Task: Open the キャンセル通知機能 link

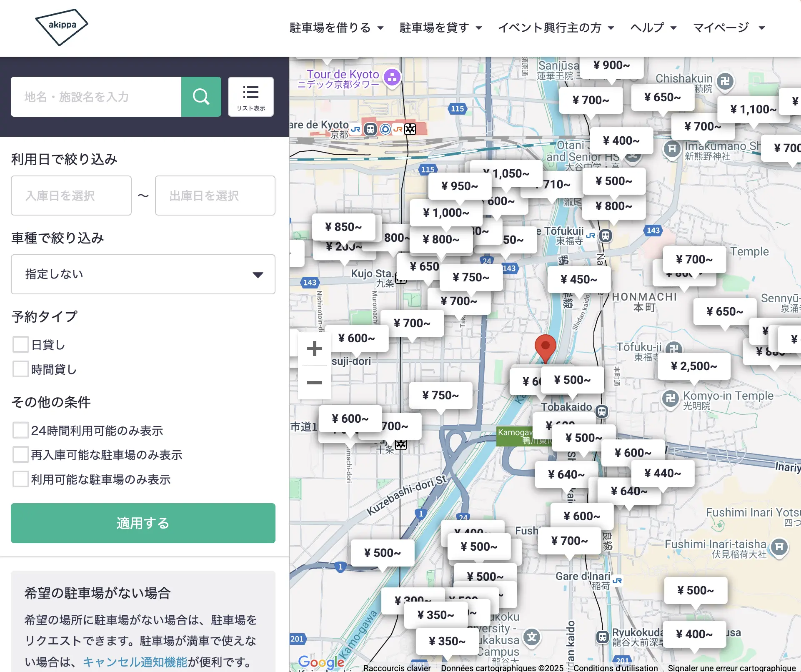Action: (x=135, y=662)
